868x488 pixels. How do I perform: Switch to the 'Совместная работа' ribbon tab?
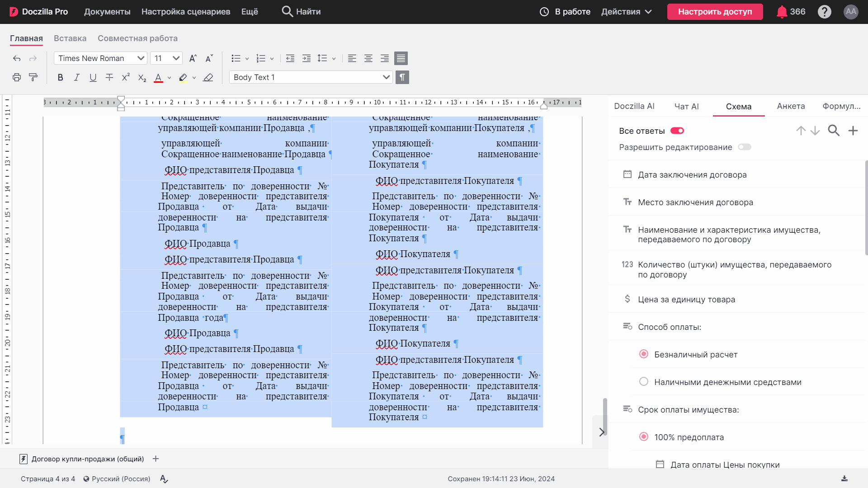[x=137, y=38]
